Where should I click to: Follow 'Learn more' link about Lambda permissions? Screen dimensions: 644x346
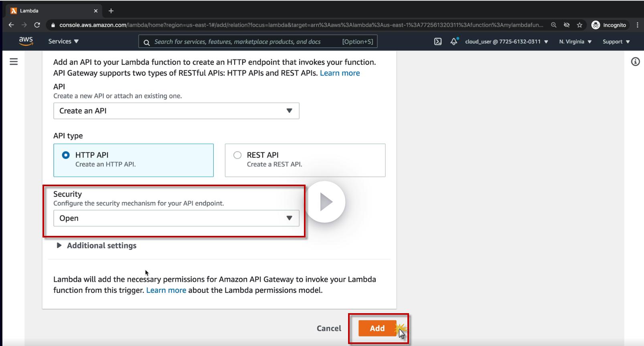click(166, 290)
